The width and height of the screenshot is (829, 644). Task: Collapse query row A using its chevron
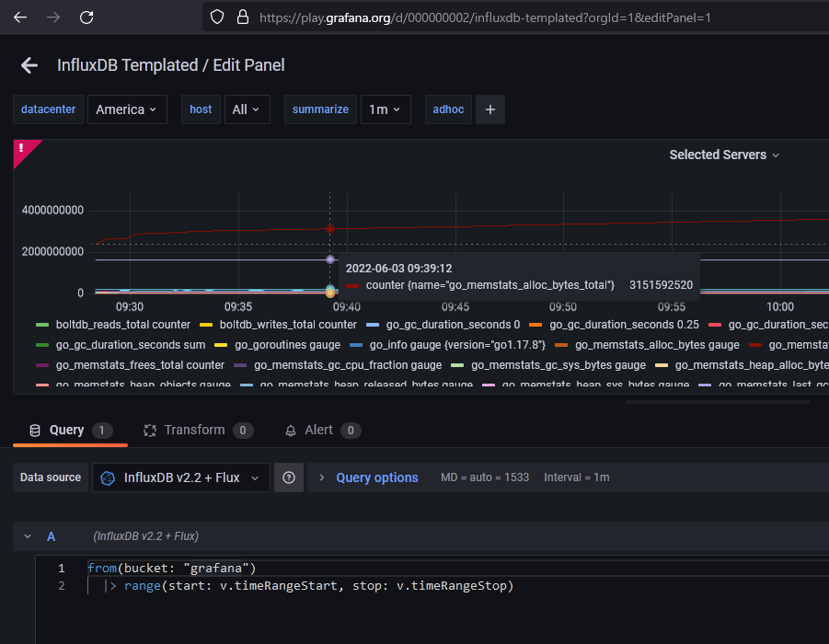coord(27,535)
